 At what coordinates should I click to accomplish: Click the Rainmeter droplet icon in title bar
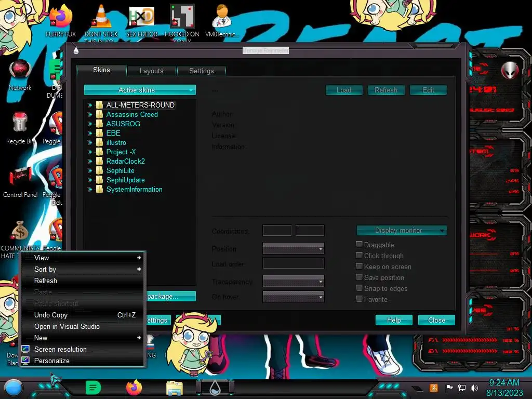point(76,51)
